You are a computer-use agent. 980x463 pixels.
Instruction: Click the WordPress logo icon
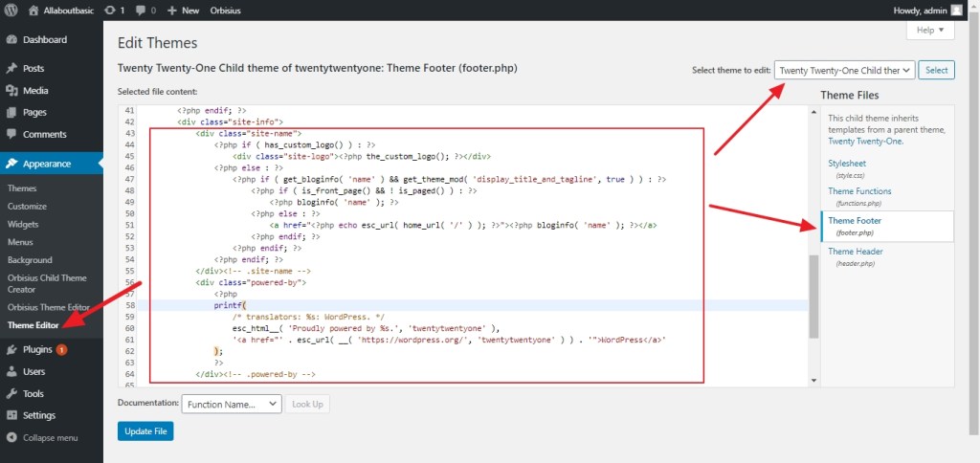coord(12,10)
